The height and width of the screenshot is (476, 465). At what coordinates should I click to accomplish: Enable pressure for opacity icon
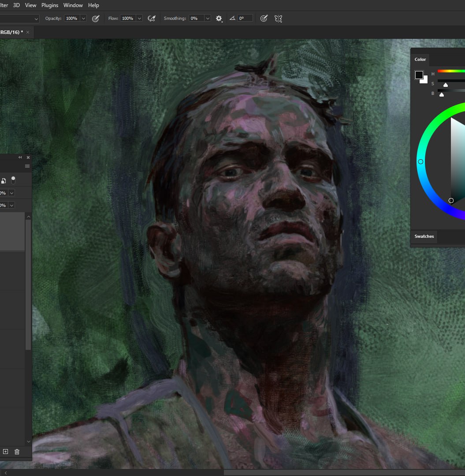95,19
